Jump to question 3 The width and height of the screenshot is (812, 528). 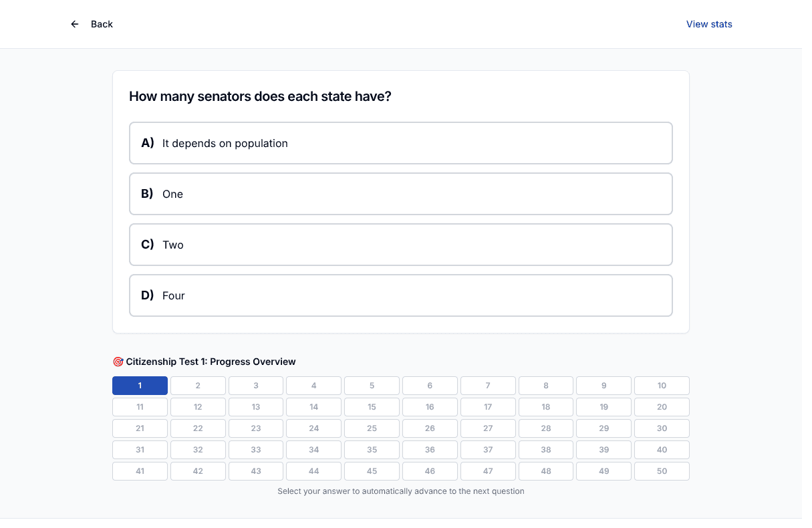256,386
